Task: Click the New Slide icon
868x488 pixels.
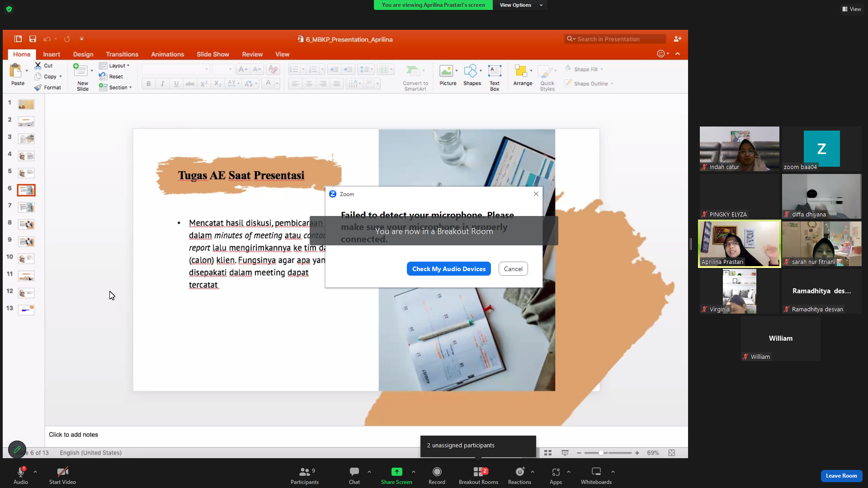Action: click(x=80, y=70)
